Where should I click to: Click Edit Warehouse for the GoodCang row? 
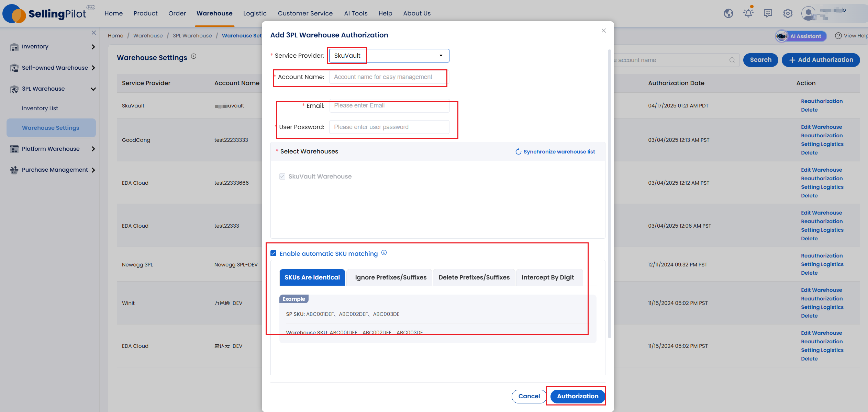821,127
